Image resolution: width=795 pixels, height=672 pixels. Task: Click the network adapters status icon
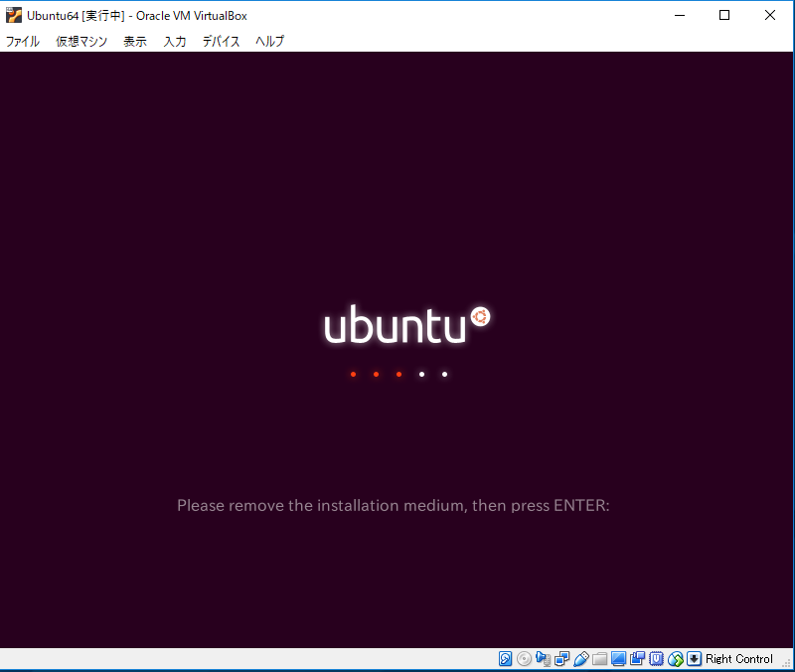561,658
